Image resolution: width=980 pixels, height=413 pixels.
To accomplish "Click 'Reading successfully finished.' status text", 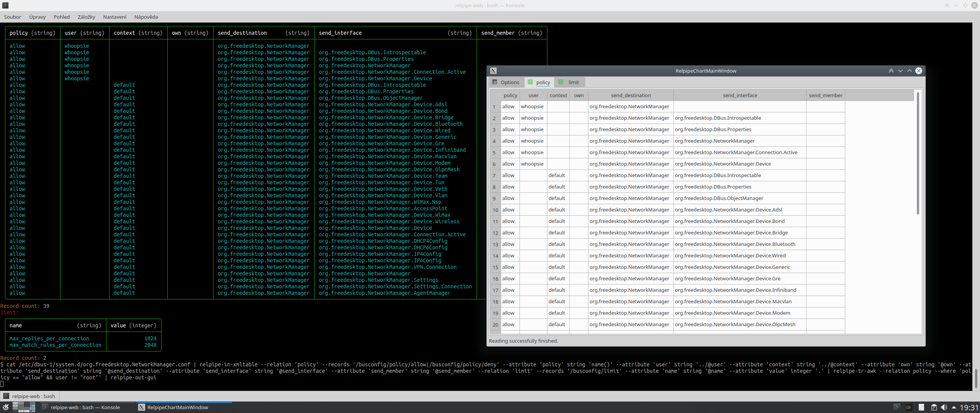I will pos(523,341).
